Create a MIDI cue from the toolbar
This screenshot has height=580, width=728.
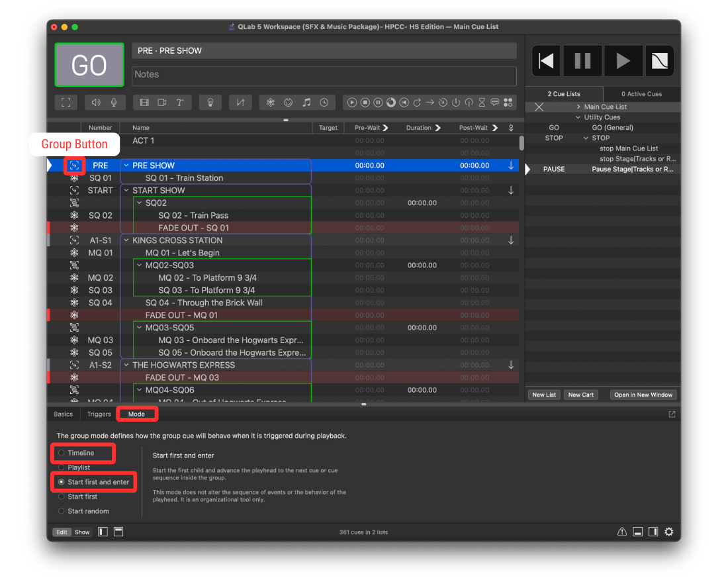(x=289, y=102)
